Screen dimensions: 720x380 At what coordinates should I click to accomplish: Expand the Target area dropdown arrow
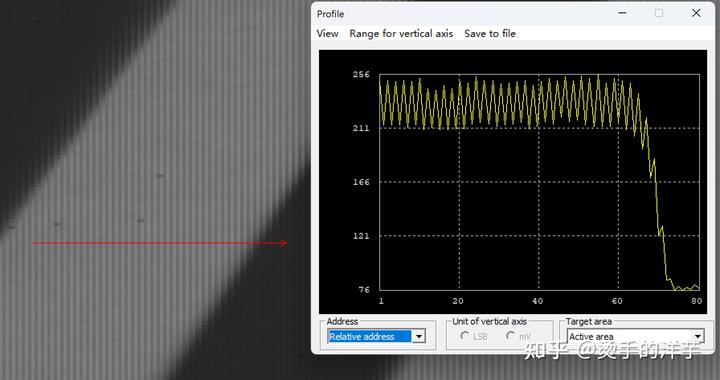click(698, 336)
